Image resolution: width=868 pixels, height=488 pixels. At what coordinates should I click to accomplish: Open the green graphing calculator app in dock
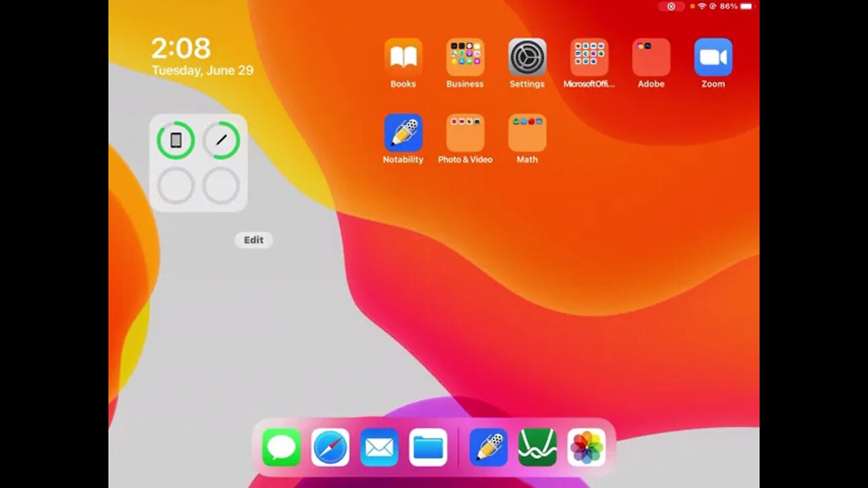click(x=538, y=447)
